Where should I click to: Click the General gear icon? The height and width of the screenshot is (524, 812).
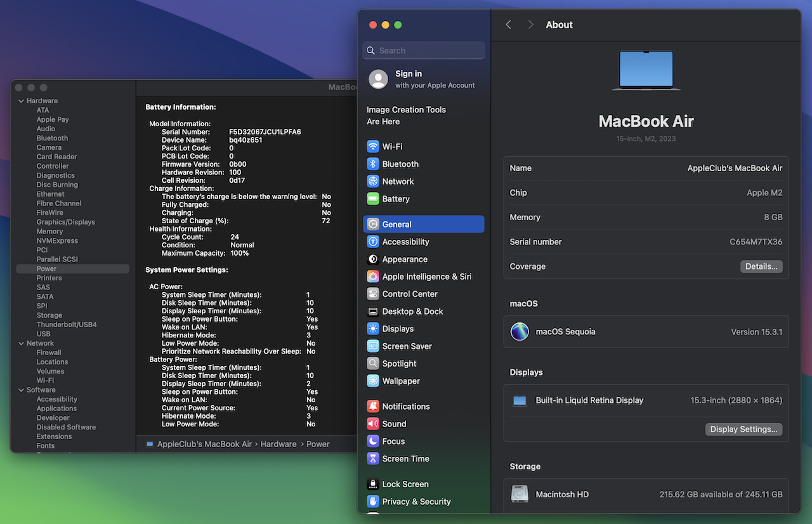[x=373, y=224]
